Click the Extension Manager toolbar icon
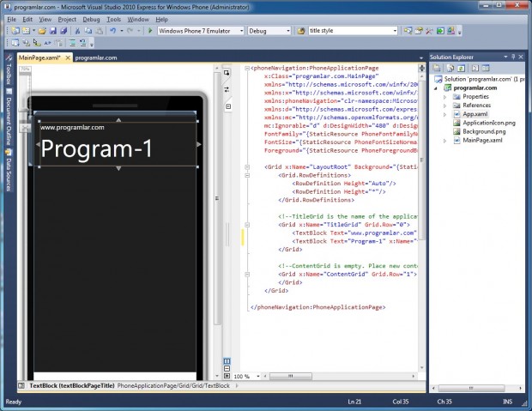 pyautogui.click(x=450, y=31)
